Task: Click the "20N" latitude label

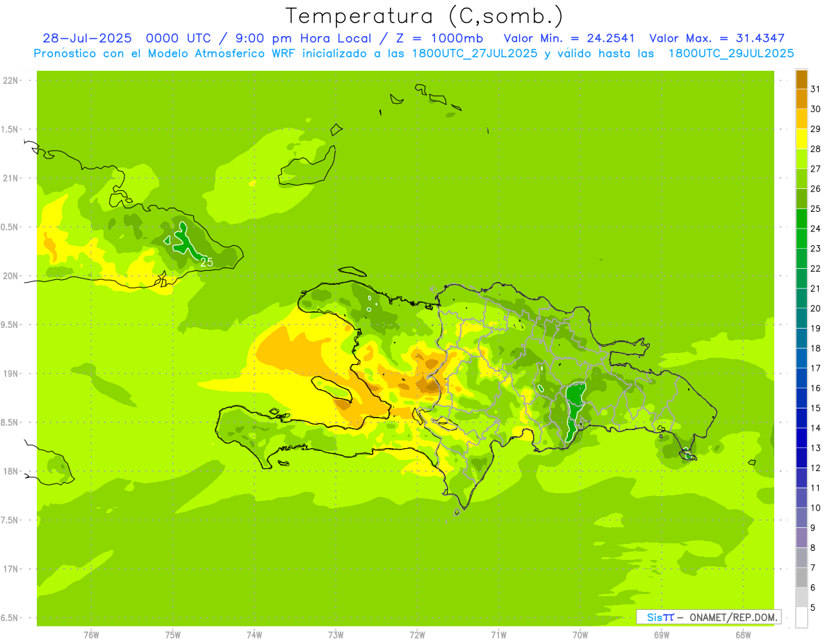Action: pos(10,276)
